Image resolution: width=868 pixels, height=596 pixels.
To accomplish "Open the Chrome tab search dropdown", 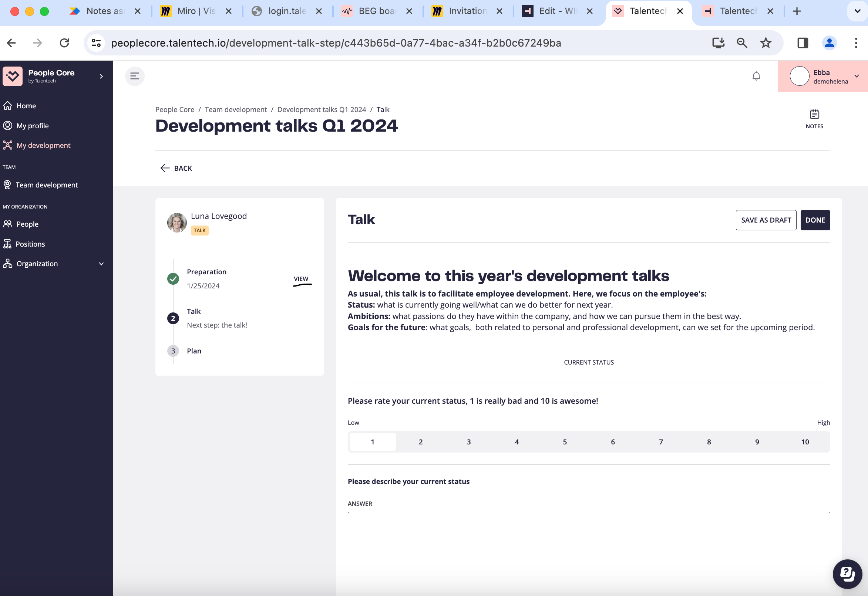I will 857,11.
